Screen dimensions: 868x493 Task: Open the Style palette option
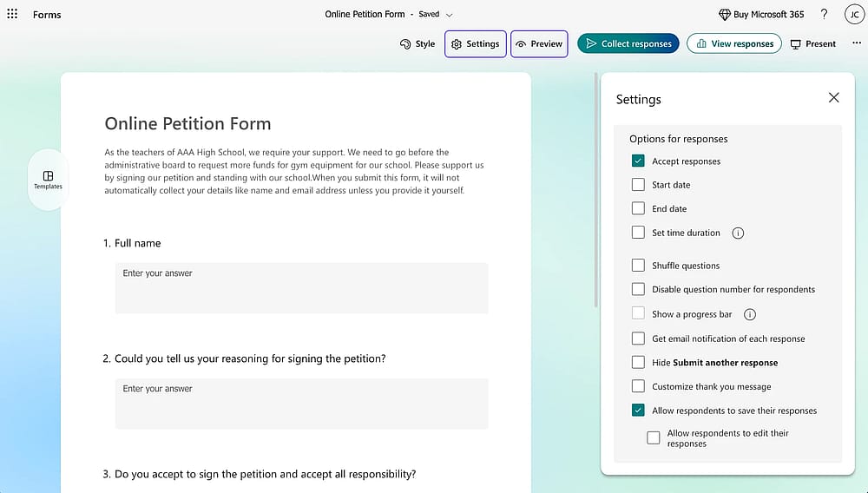pyautogui.click(x=418, y=43)
